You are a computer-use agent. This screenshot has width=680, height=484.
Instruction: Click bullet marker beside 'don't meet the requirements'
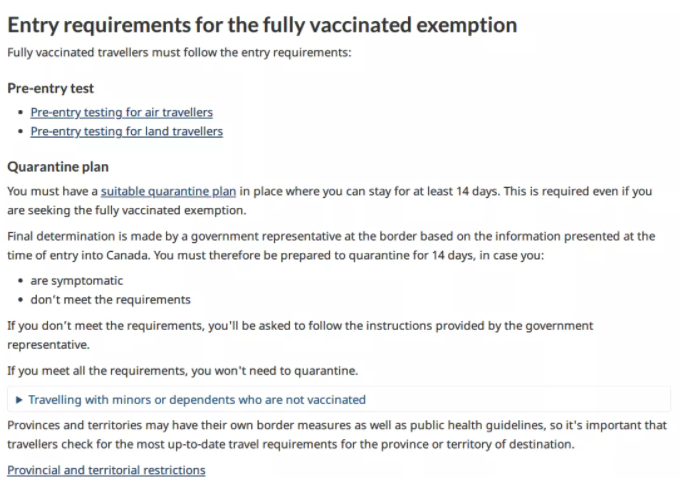[20, 300]
